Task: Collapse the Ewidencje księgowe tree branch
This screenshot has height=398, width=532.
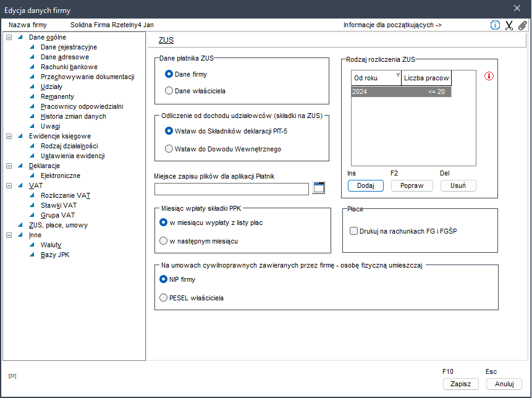Action: (9, 136)
